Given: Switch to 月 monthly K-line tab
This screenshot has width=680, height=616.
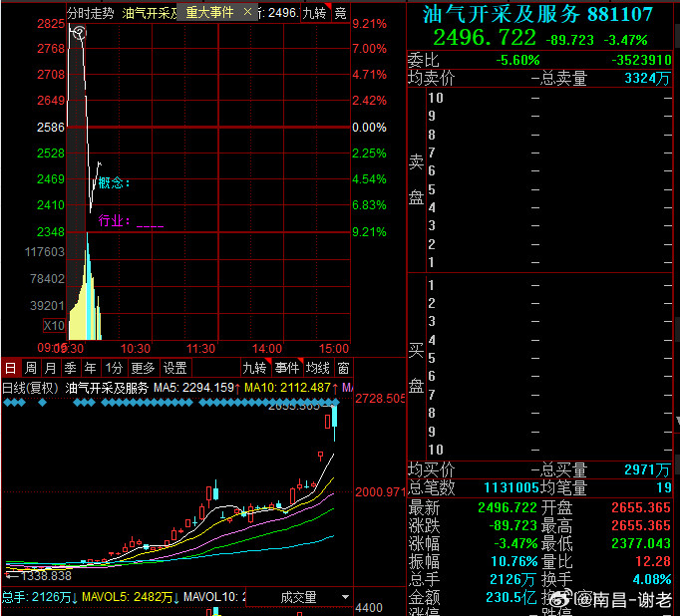Looking at the screenshot, I should (x=50, y=367).
